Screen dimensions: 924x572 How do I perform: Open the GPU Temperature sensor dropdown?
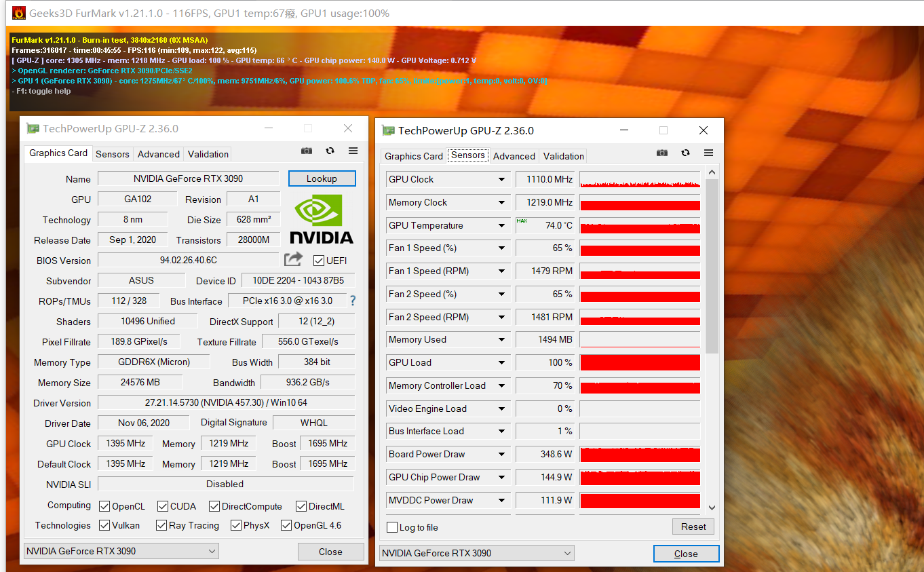click(501, 225)
